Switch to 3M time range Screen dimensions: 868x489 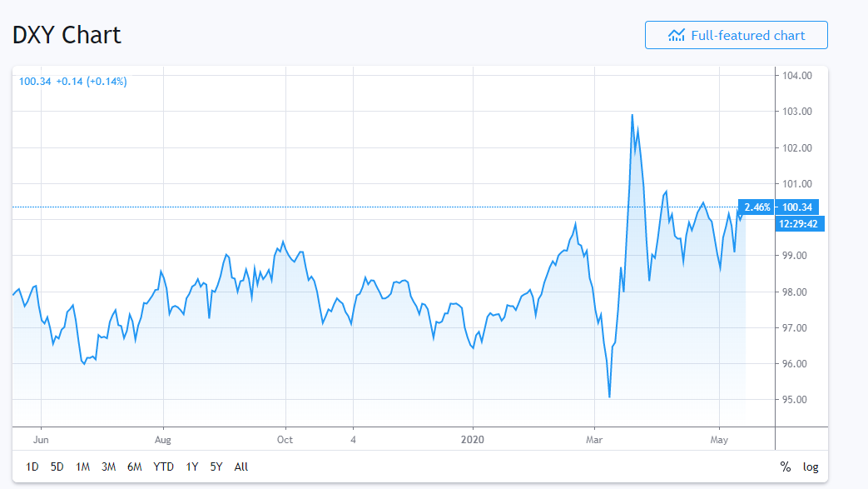[108, 467]
